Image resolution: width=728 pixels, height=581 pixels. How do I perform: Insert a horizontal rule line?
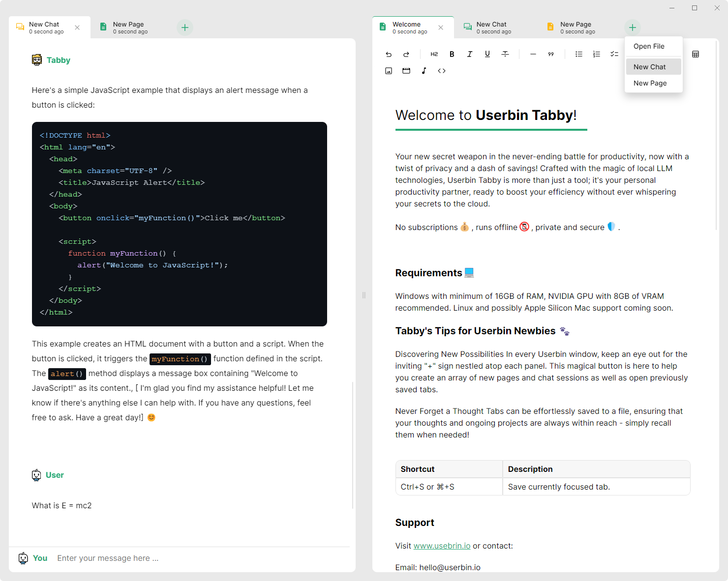533,54
